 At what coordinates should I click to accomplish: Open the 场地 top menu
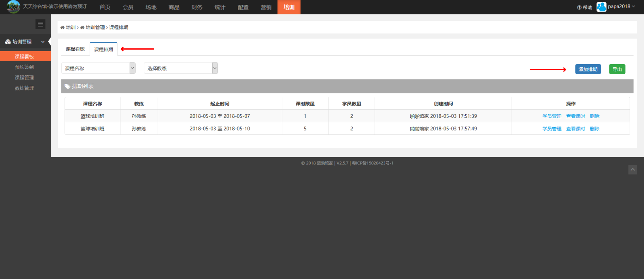click(151, 7)
